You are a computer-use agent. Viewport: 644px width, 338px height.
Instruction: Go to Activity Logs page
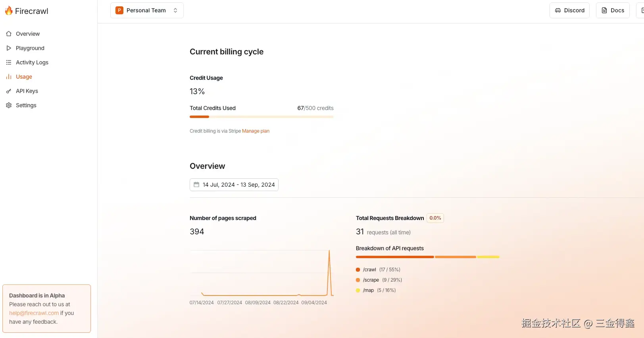click(32, 62)
